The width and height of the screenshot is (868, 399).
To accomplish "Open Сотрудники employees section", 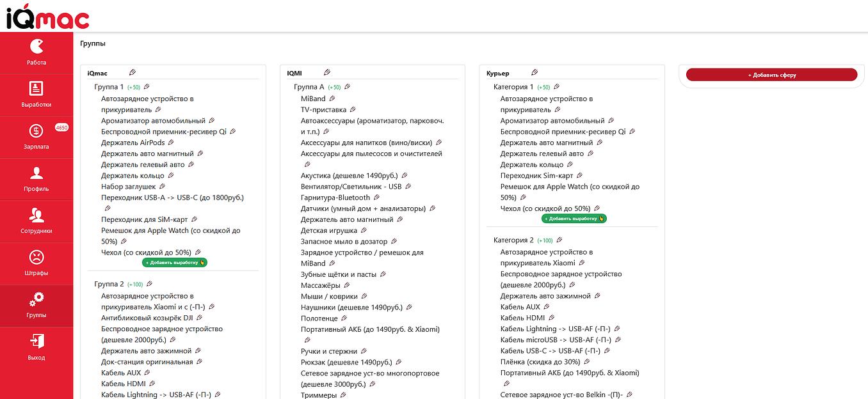I will pyautogui.click(x=36, y=221).
